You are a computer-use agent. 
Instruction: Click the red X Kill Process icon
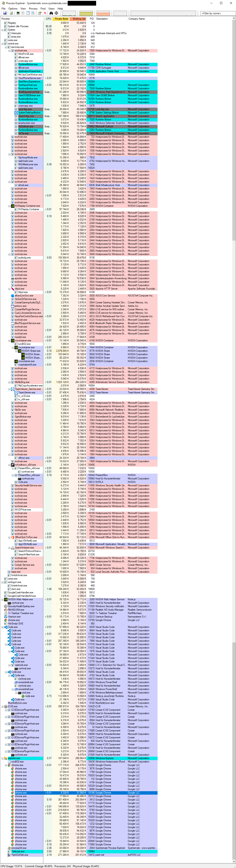point(45,13)
